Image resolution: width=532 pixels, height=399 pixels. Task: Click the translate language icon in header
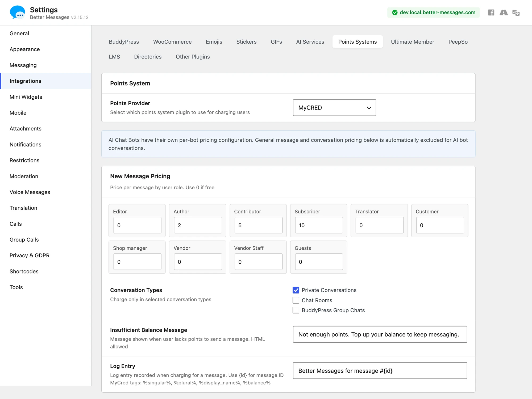516,13
